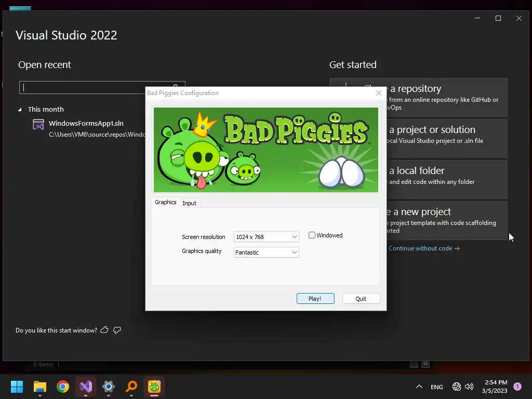Launch Google Chrome from the taskbar

63,387
